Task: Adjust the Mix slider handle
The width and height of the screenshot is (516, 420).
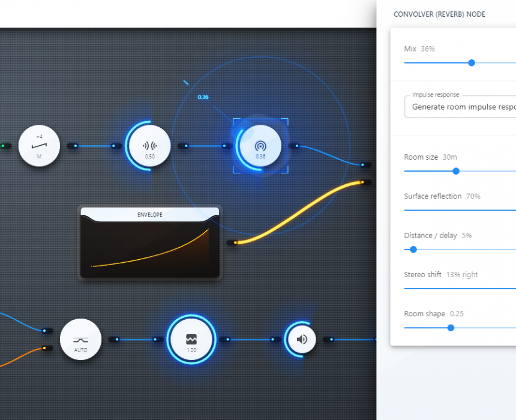Action: 472,62
